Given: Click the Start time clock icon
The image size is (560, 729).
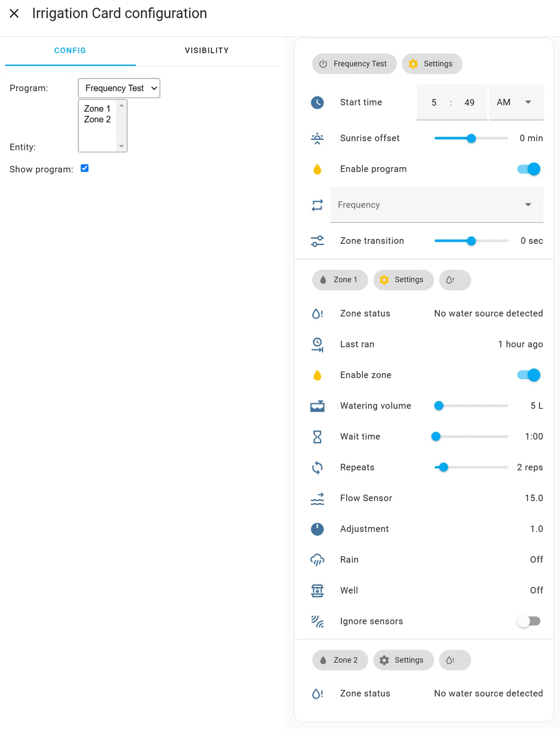Looking at the screenshot, I should [x=317, y=103].
